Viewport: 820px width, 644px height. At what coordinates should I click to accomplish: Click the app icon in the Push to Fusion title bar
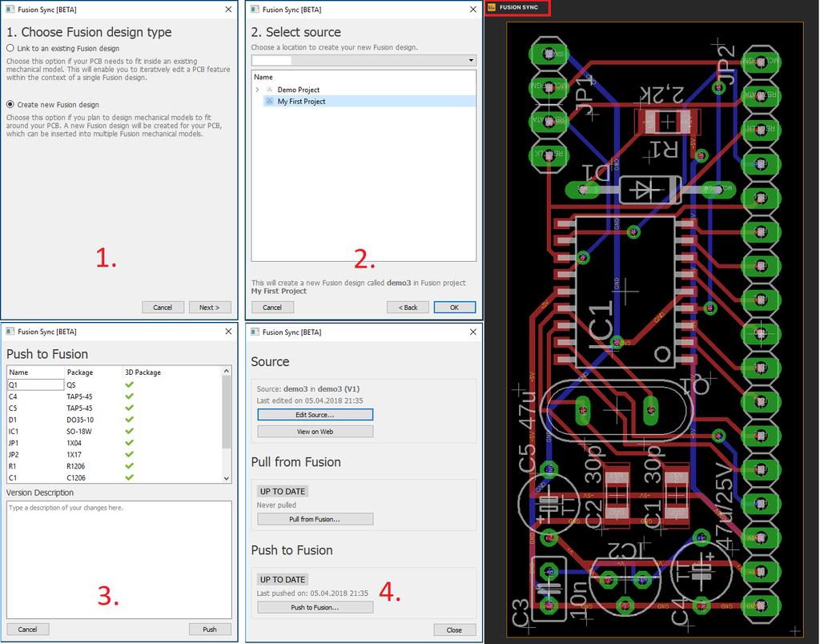click(10, 331)
